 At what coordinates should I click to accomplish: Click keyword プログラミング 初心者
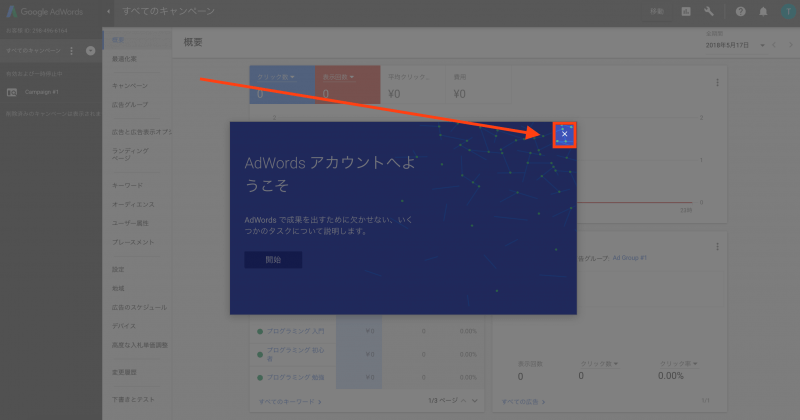point(295,354)
